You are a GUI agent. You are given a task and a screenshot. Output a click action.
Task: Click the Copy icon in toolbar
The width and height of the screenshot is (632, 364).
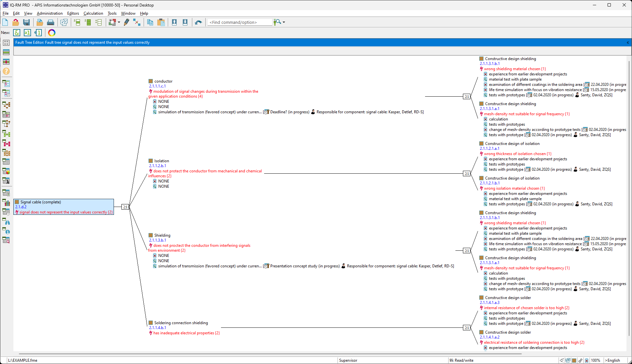click(x=150, y=22)
